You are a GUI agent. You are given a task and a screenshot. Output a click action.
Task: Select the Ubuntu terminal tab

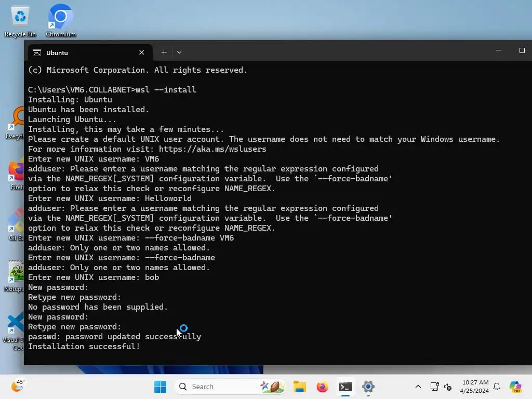click(90, 52)
